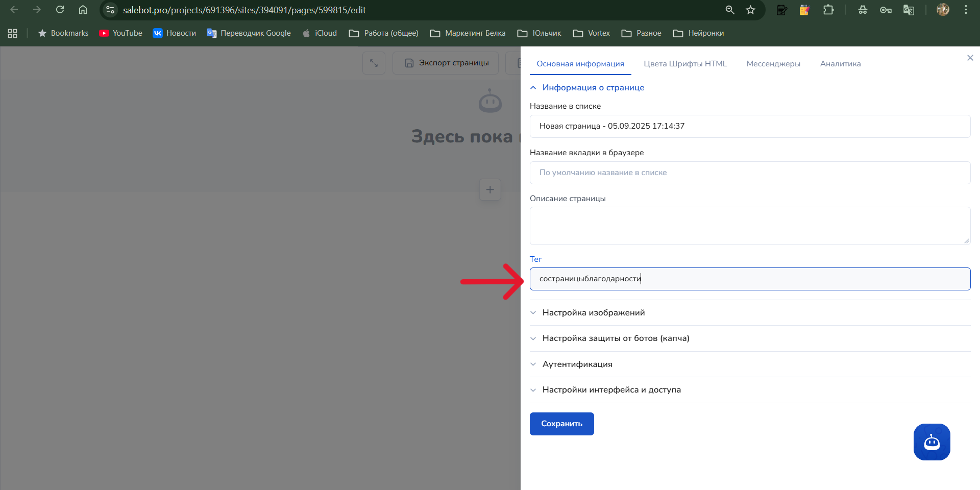Screen dimensions: 980x490
Task: Switch to the Мессенджеры tab
Action: [x=773, y=63]
